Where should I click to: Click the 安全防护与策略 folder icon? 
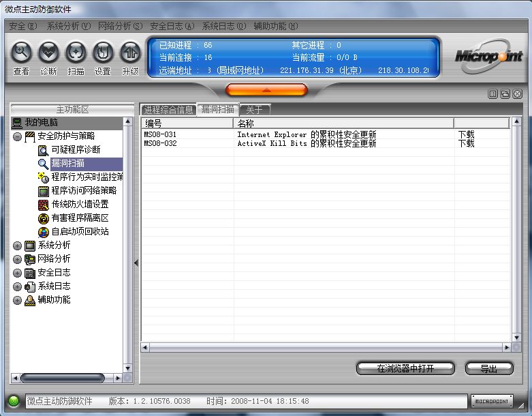coord(30,136)
